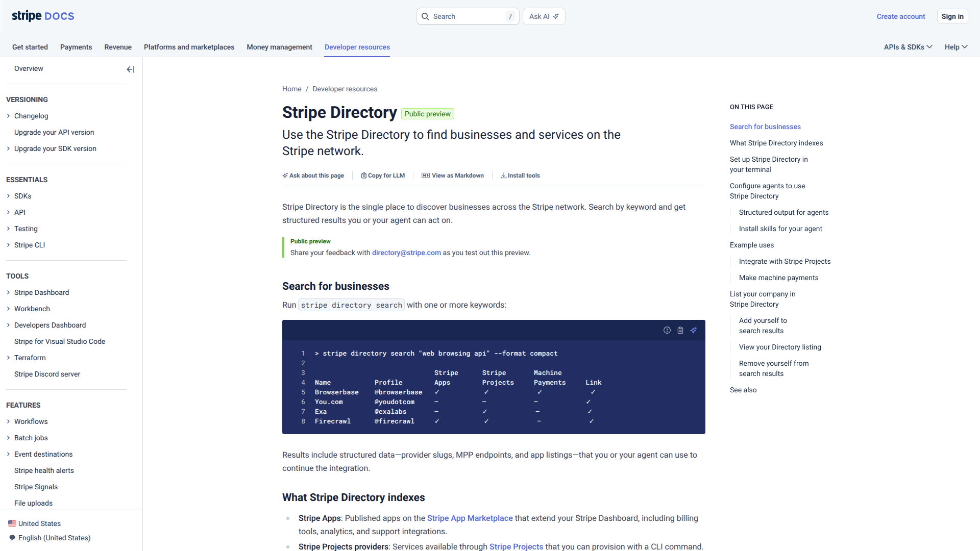This screenshot has height=551, width=980.
Task: Expand the Event destinations item
Action: pyautogui.click(x=8, y=454)
